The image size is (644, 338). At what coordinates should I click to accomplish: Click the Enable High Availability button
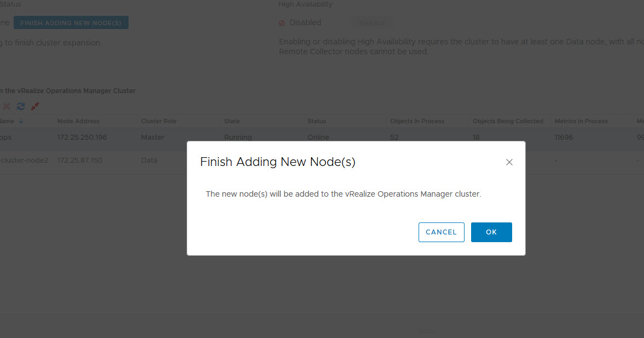click(373, 23)
